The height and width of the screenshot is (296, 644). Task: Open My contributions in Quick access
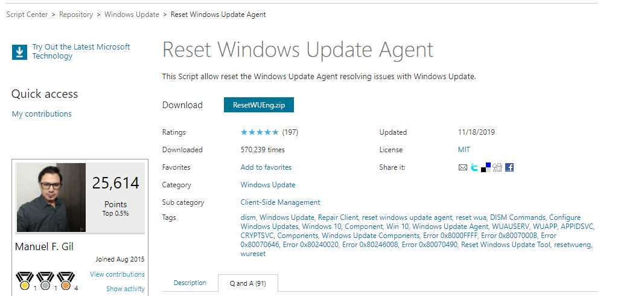(x=42, y=114)
